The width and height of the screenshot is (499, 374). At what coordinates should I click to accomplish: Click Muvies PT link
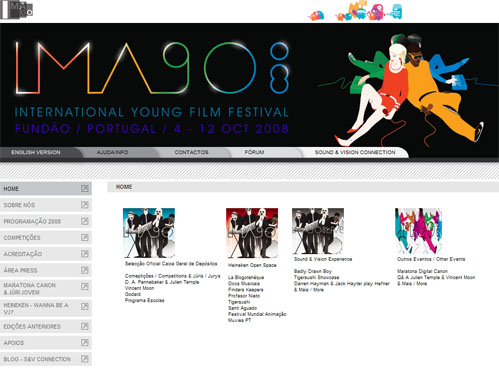click(239, 320)
